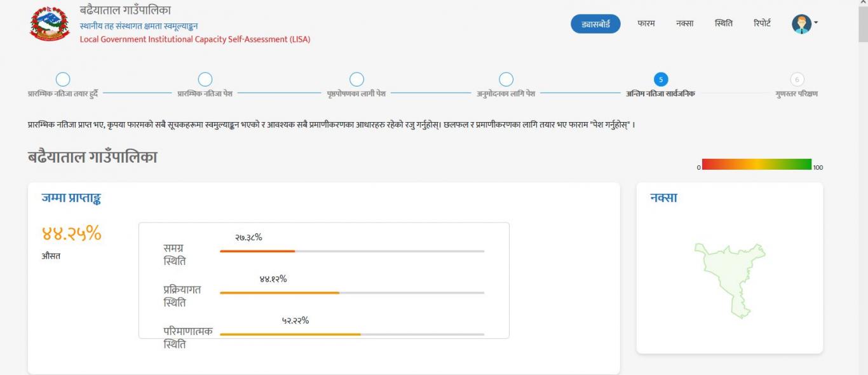868x375 pixels.
Task: Select step circle प्रारम्भिक नतिजा तयार हुदै
Action: [x=63, y=79]
